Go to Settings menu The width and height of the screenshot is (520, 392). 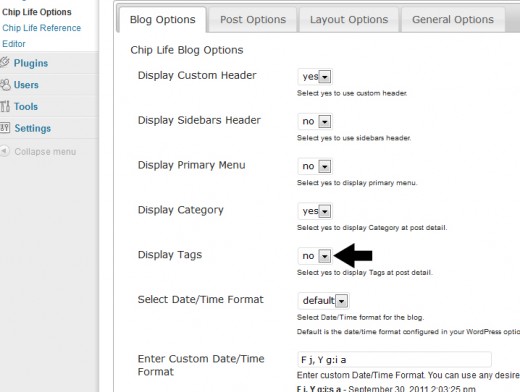tap(33, 128)
